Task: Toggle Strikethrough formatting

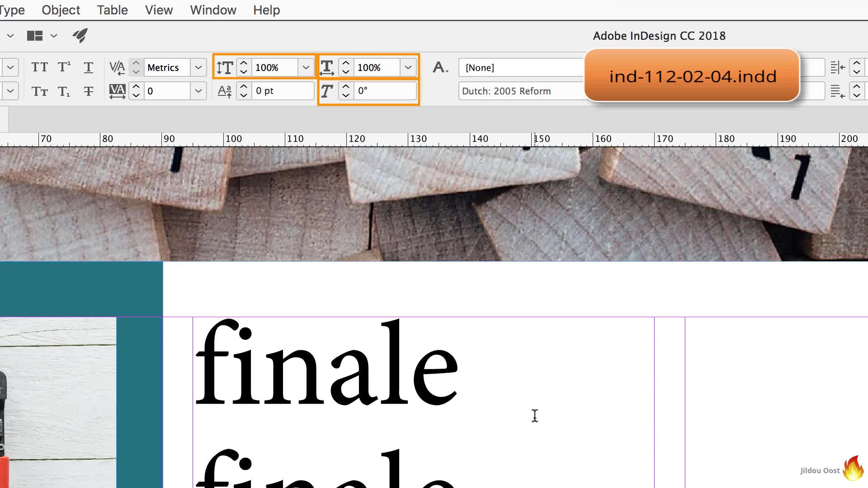Action: click(x=89, y=91)
